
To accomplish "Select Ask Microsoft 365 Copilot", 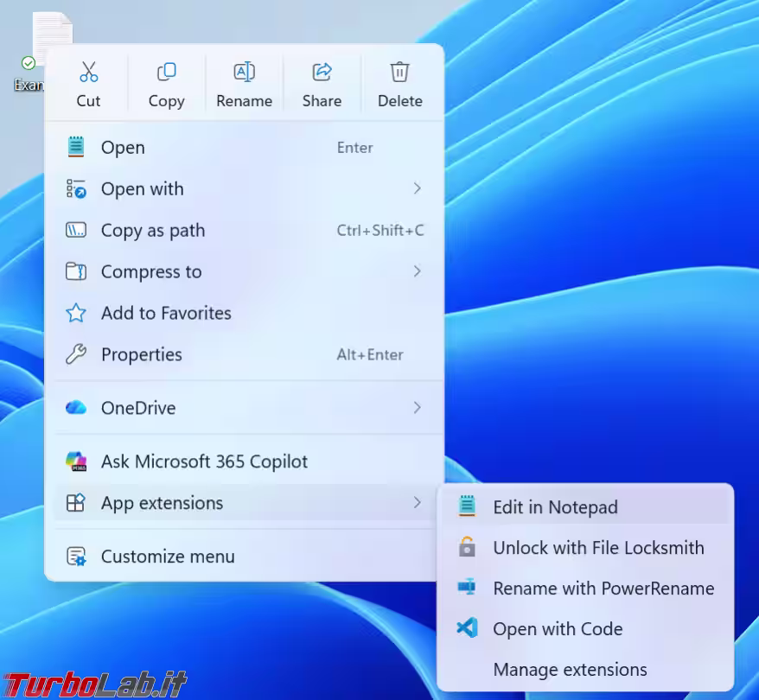I will (x=245, y=461).
